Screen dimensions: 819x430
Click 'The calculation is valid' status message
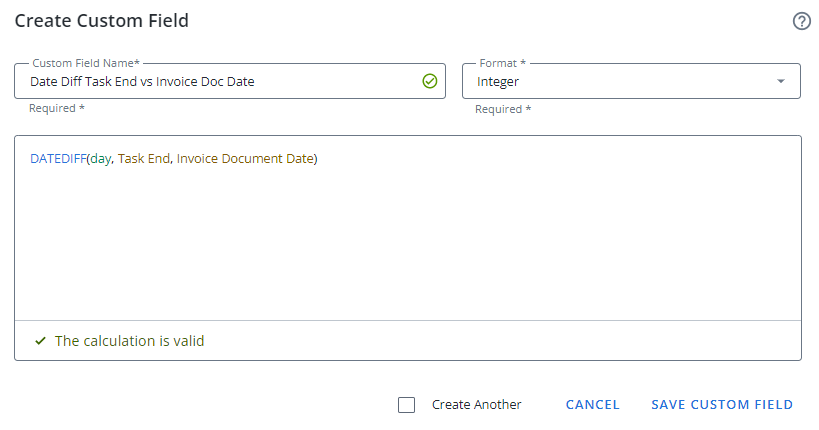[129, 341]
